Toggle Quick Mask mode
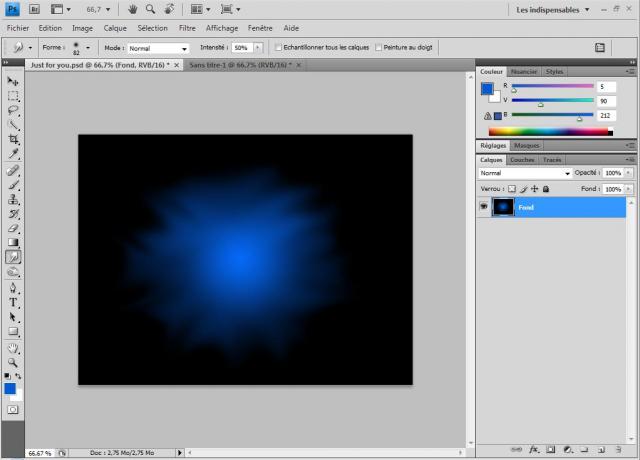This screenshot has width=640, height=460. pos(13,409)
